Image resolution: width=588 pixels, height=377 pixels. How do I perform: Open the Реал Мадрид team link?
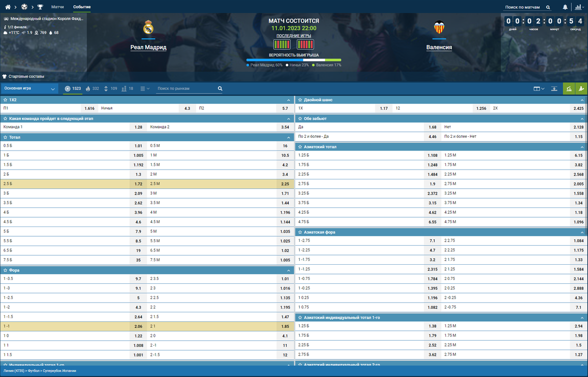point(148,48)
